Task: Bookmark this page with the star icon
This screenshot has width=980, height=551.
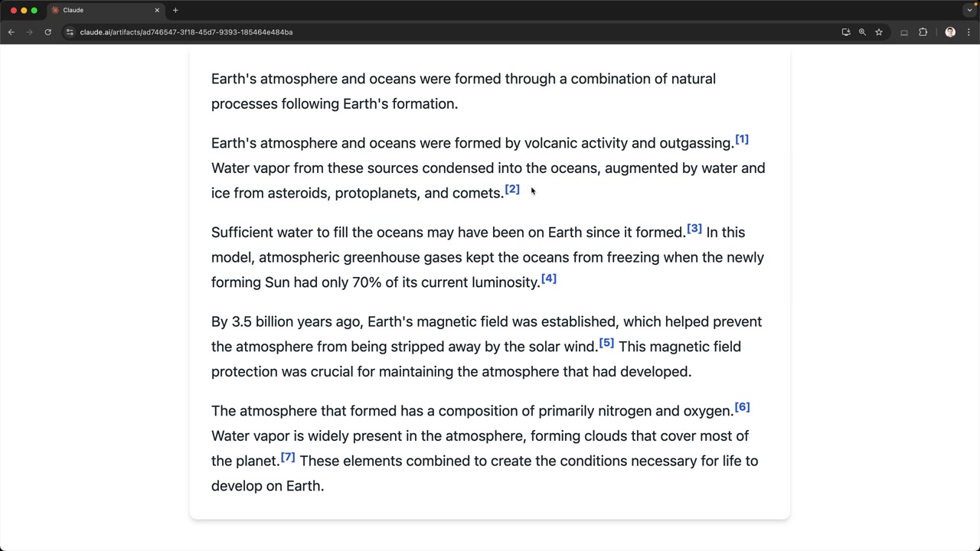Action: click(x=879, y=32)
